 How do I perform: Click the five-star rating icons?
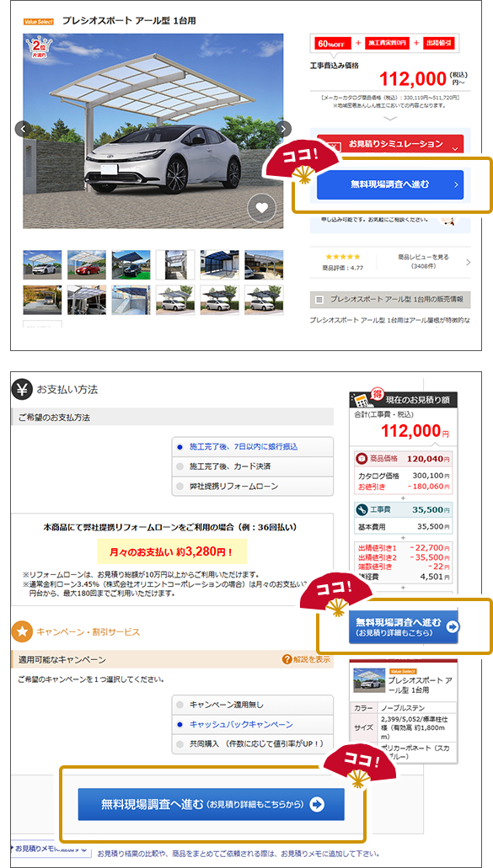point(343,257)
